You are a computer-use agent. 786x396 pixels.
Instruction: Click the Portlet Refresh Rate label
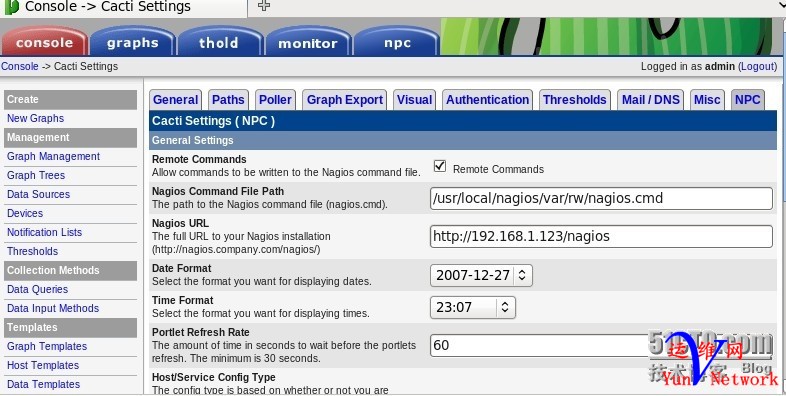(x=201, y=332)
